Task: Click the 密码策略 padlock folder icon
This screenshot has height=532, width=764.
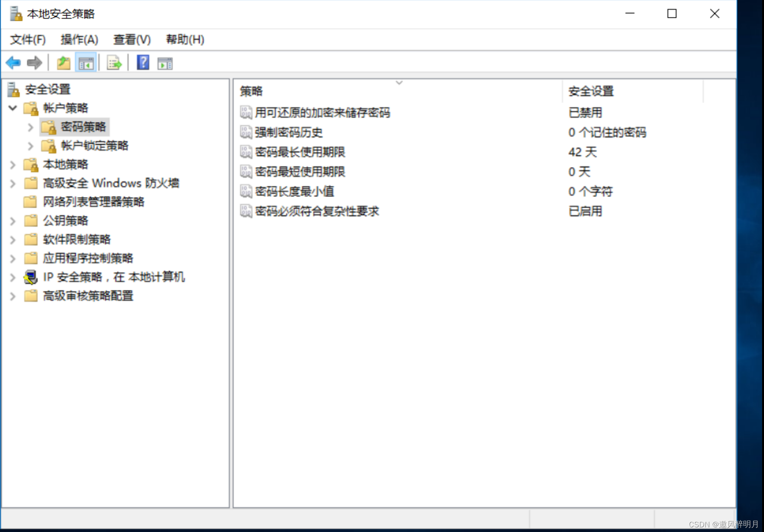Action: [x=49, y=127]
